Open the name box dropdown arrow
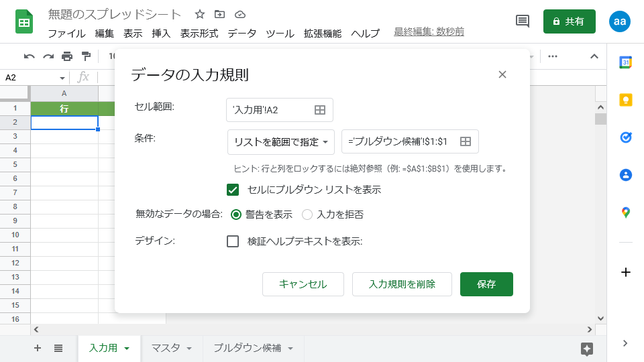Screen dimensions: 644x362 (x=62, y=78)
